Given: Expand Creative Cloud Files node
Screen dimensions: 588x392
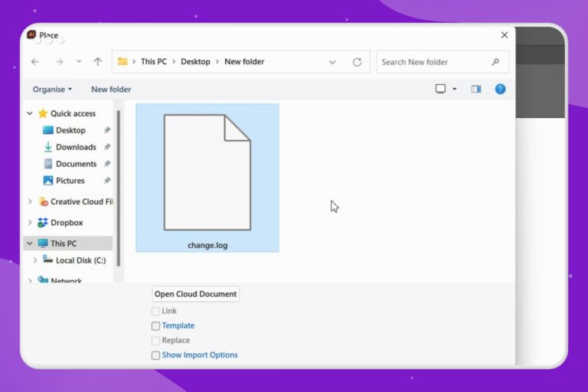Looking at the screenshot, I should click(x=30, y=202).
